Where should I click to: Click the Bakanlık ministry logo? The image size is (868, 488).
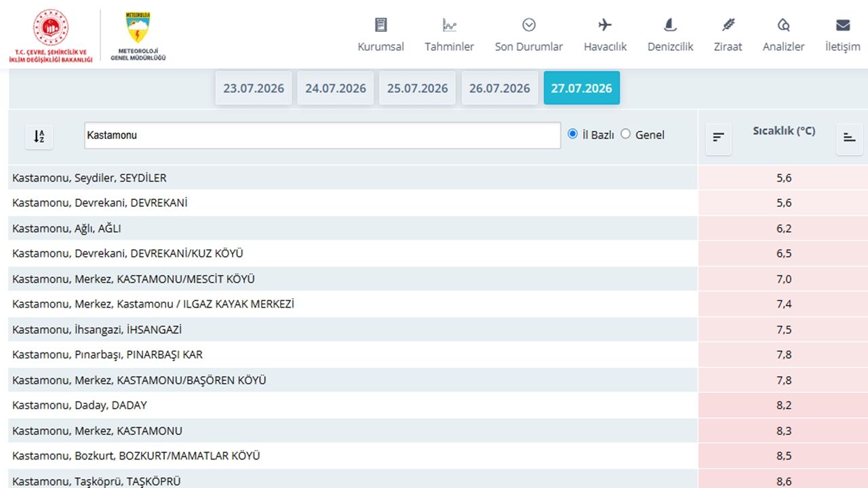51,36
